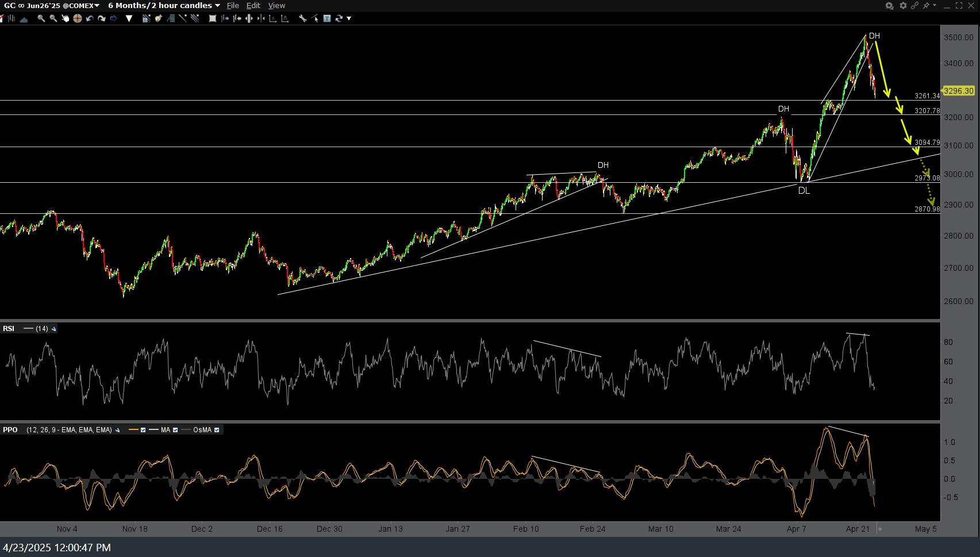980x557 pixels.
Task: Disable the OsMA histogram checkbox
Action: tap(217, 430)
